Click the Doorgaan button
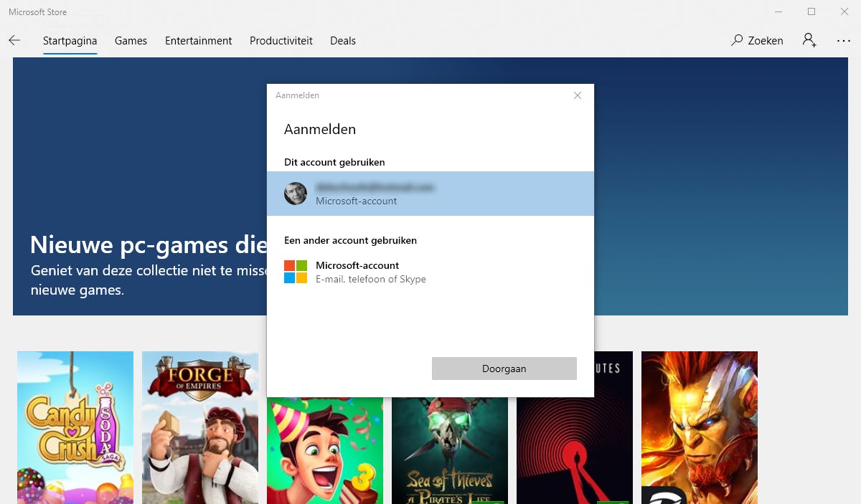The width and height of the screenshot is (861, 504). coord(504,369)
